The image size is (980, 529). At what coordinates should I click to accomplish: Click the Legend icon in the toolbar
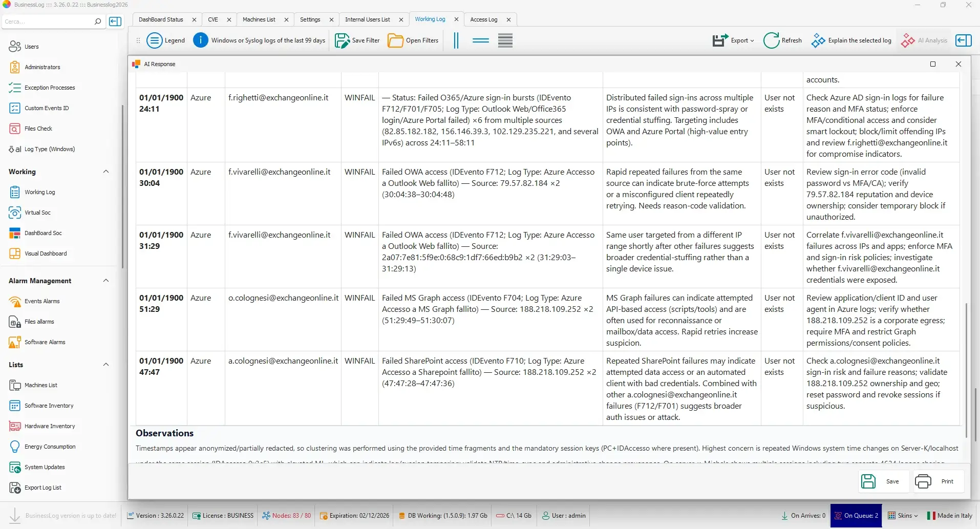154,40
